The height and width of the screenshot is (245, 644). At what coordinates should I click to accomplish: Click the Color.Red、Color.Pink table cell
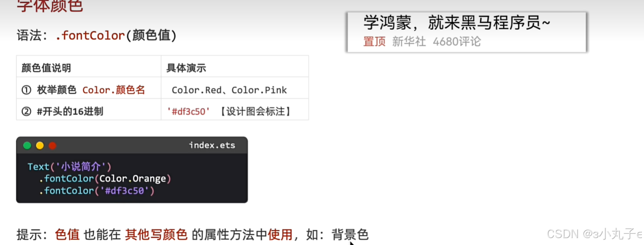(x=229, y=90)
